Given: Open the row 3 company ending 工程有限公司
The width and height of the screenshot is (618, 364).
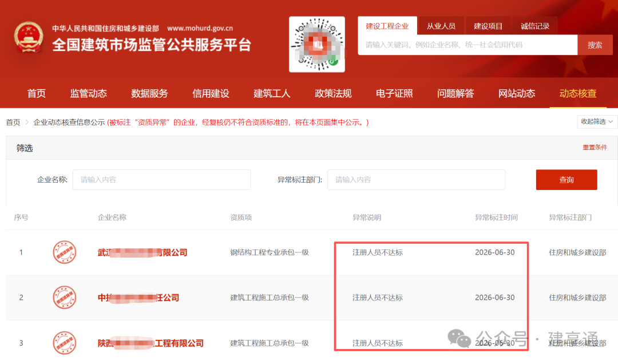Looking at the screenshot, I should 150,343.
